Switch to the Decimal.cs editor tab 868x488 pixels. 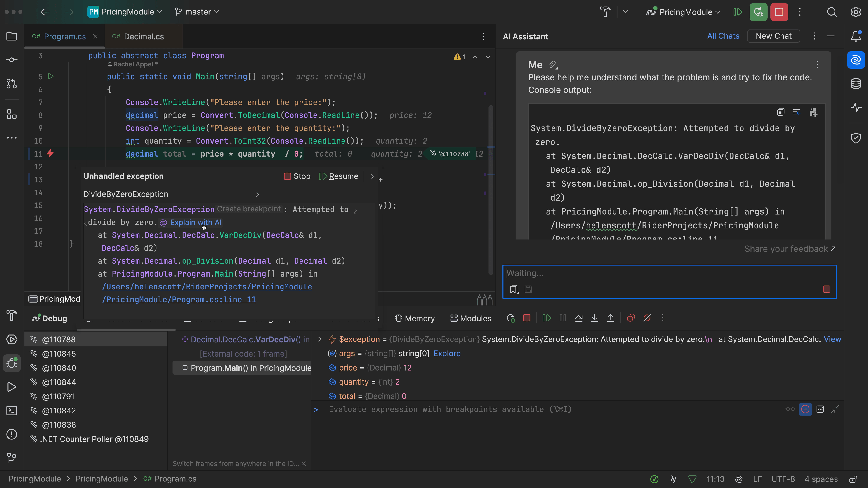pyautogui.click(x=144, y=36)
